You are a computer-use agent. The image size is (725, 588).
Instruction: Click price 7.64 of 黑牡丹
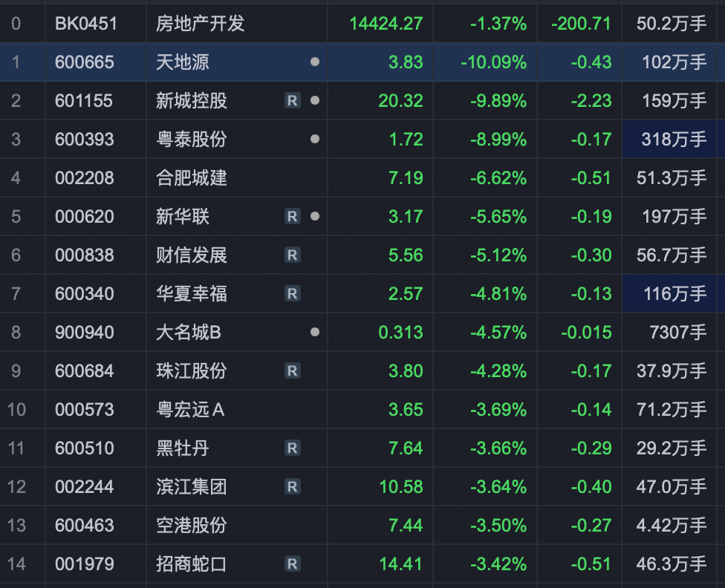pyautogui.click(x=406, y=448)
